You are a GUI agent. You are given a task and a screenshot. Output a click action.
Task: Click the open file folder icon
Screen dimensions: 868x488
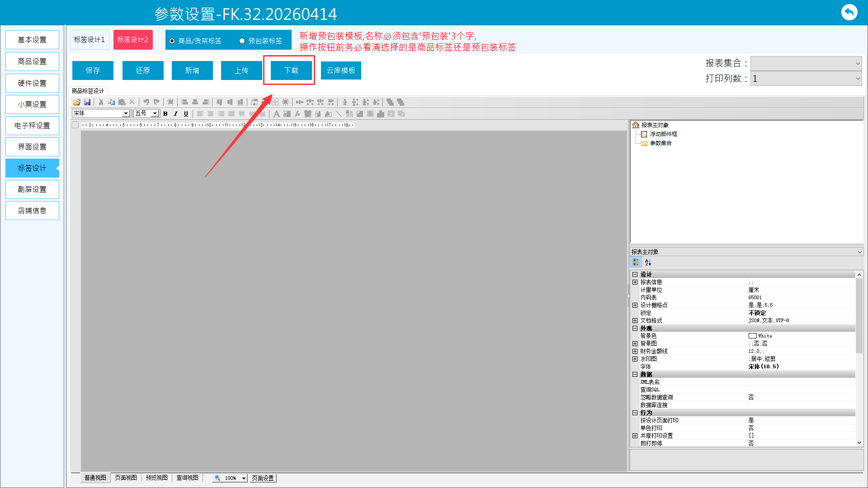pos(77,102)
